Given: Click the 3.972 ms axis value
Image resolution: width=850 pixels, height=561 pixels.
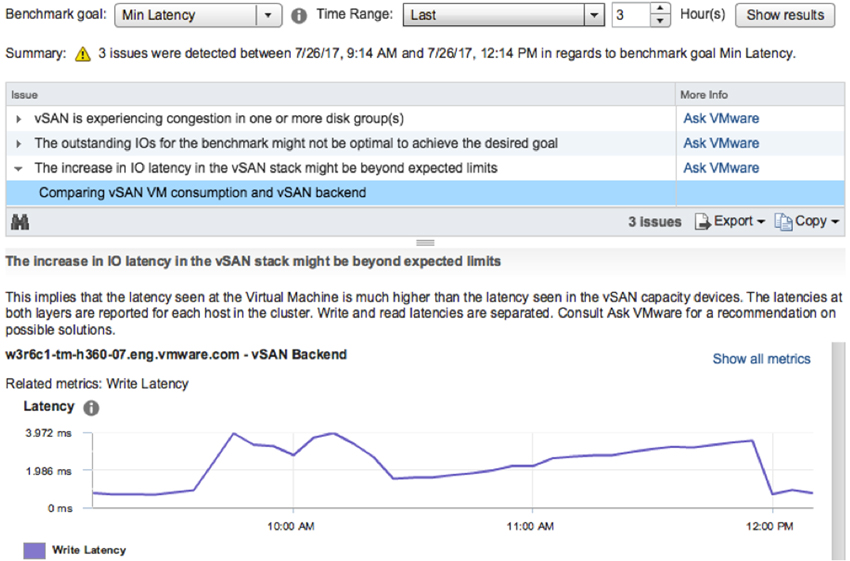Looking at the screenshot, I should 48,433.
